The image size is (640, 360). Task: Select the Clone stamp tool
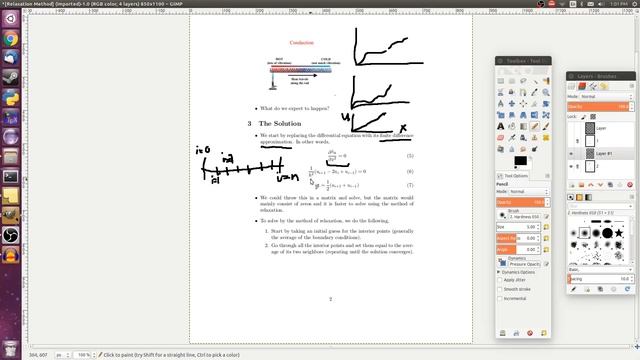[x=535, y=138]
